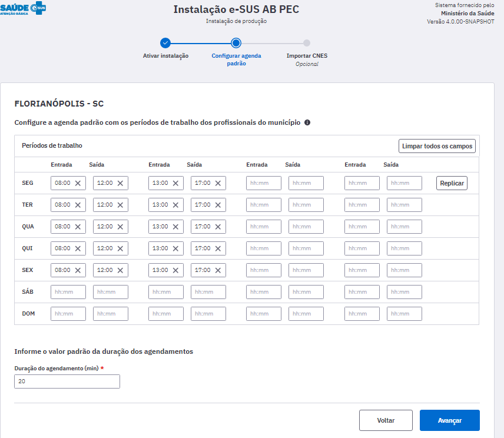
Task: Focus SEG third saída empty time field
Action: (306, 183)
